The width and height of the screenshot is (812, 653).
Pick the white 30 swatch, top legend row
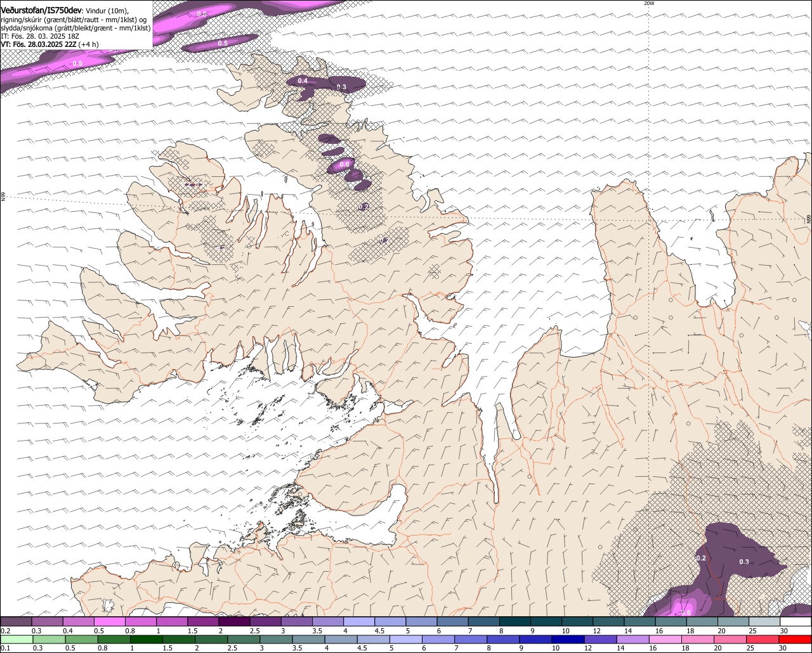tap(796, 622)
